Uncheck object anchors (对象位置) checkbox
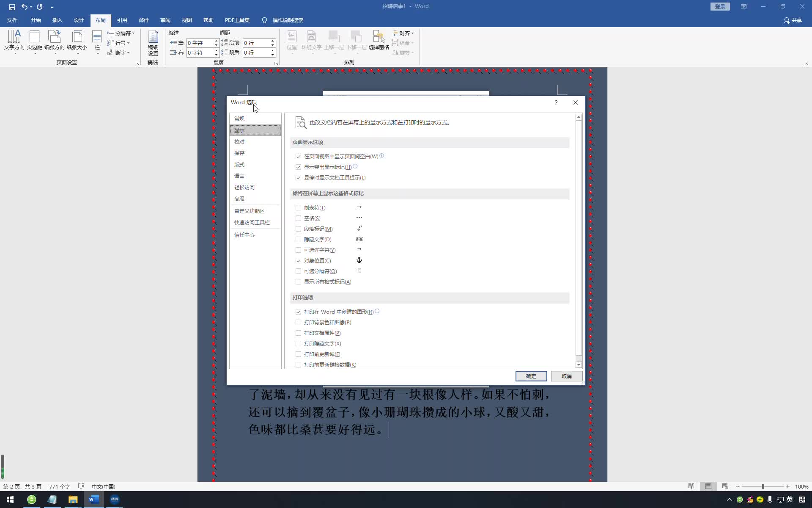Viewport: 812px width, 508px height. [299, 261]
